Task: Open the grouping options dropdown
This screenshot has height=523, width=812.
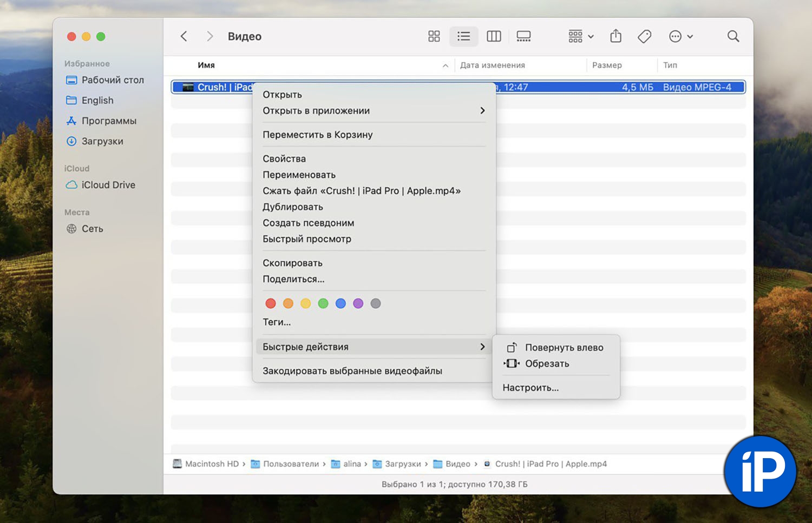Action: click(581, 36)
